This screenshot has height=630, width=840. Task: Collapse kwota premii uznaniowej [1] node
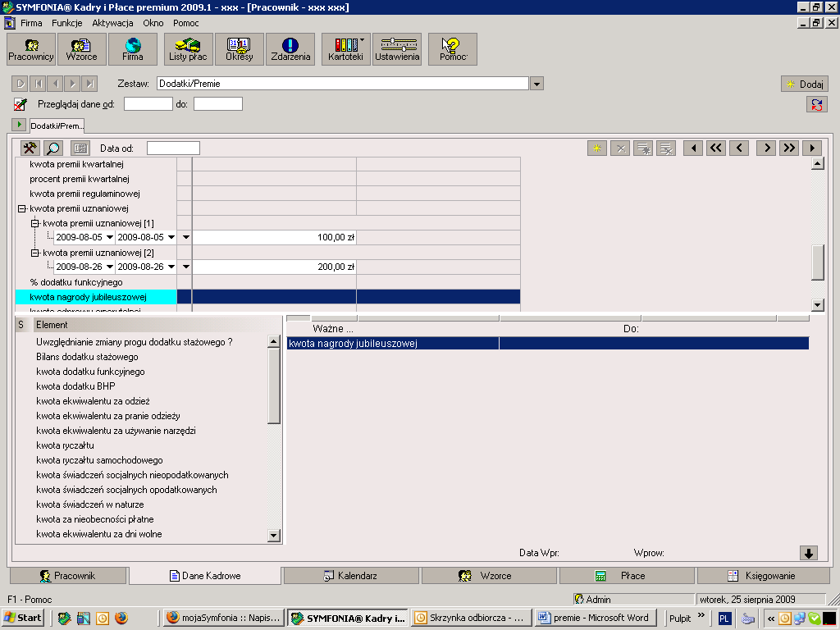pyautogui.click(x=34, y=223)
